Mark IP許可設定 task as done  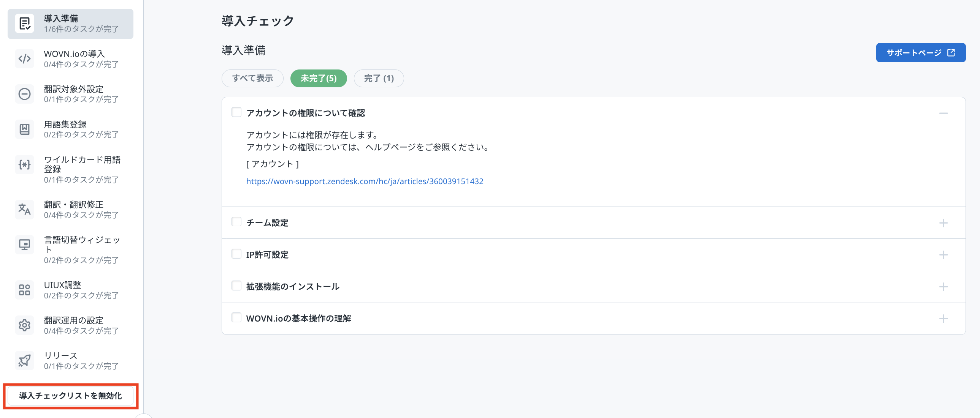pyautogui.click(x=236, y=254)
